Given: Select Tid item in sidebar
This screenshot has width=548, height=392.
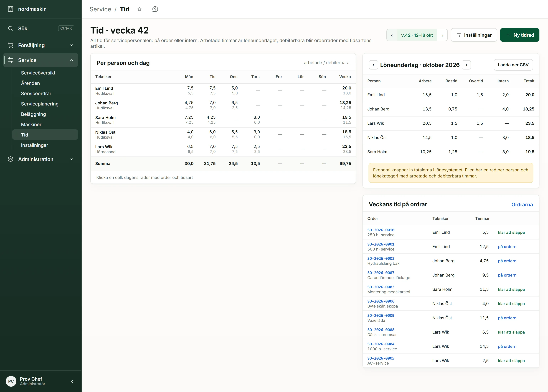Looking at the screenshot, I should coord(45,135).
